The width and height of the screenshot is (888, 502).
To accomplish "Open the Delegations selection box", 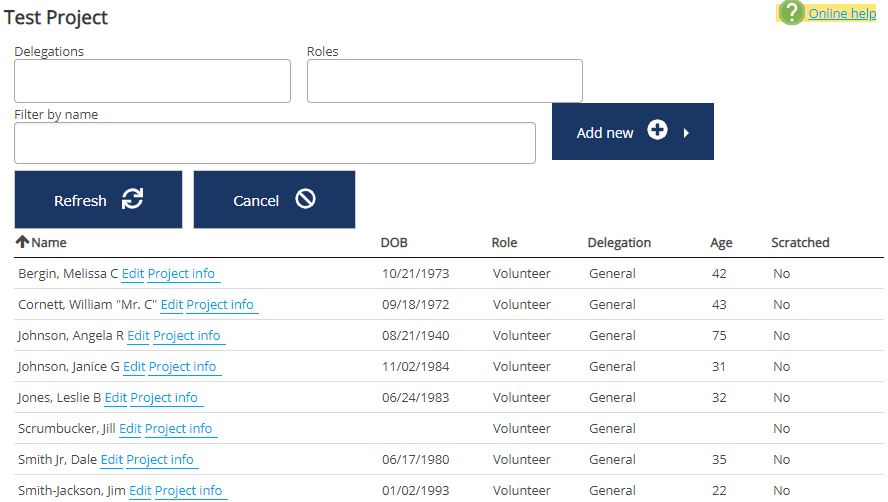I will (x=152, y=81).
